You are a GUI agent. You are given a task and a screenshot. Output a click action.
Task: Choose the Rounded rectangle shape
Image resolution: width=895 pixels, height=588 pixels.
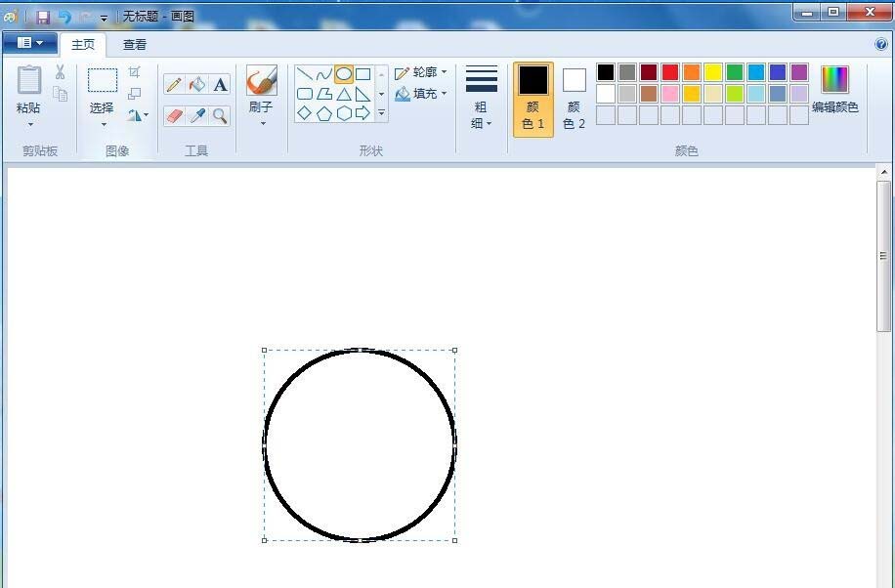pyautogui.click(x=304, y=94)
